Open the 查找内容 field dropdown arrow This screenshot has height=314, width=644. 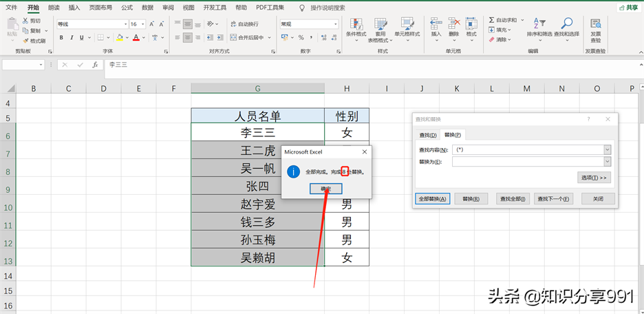point(607,149)
